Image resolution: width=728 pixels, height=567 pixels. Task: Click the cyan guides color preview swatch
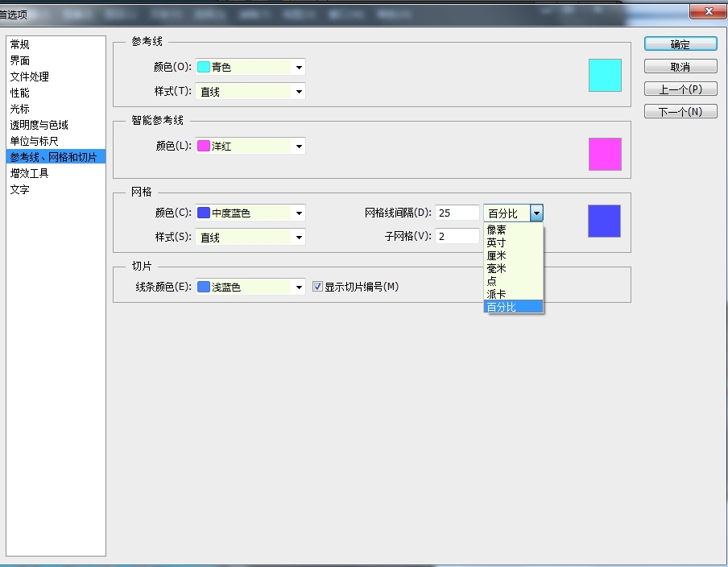(605, 75)
